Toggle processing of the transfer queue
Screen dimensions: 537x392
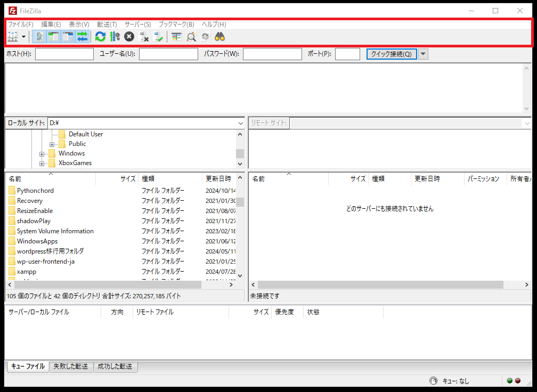pyautogui.click(x=115, y=37)
